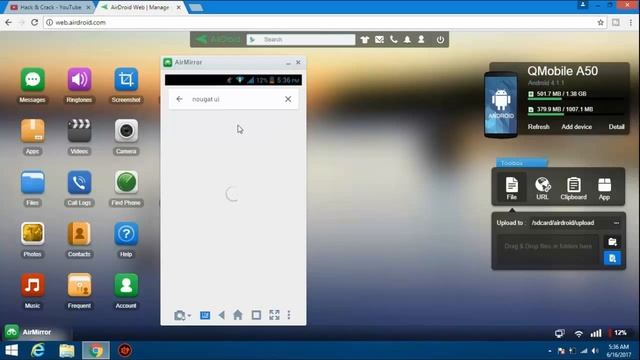Click the phone call icon in AirDroid top bar

tap(393, 40)
